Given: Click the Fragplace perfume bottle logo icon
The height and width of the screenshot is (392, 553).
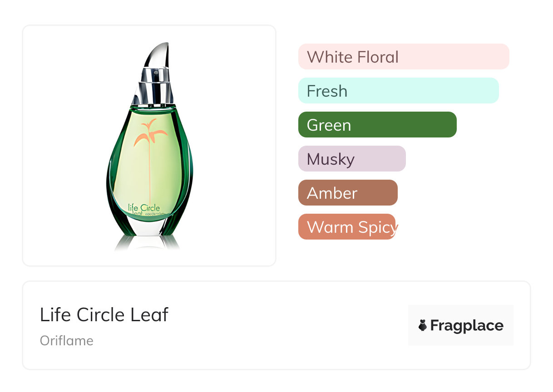Looking at the screenshot, I should [x=423, y=325].
